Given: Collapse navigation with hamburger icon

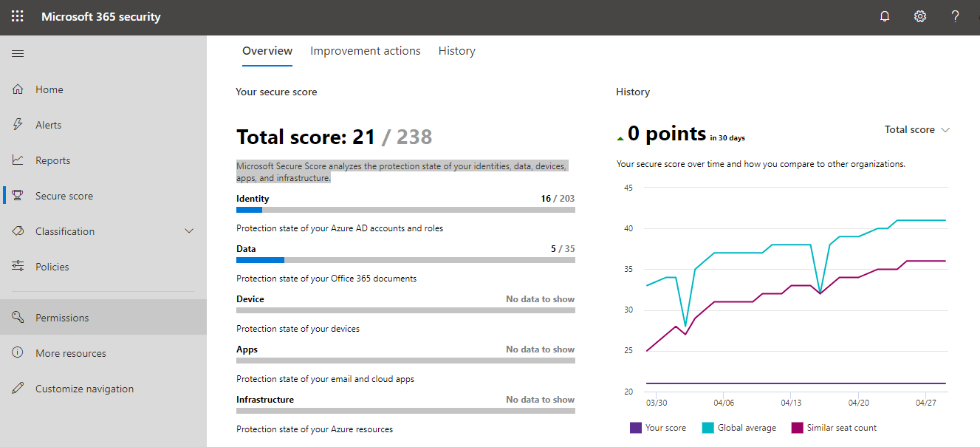Looking at the screenshot, I should pyautogui.click(x=18, y=53).
